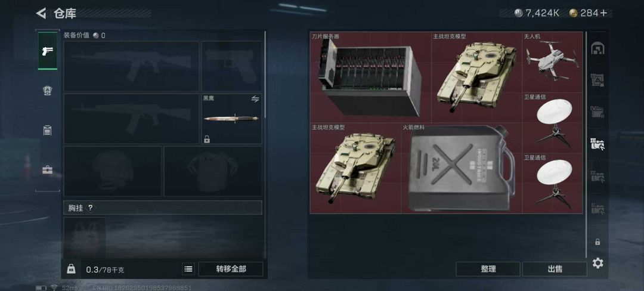The width and height of the screenshot is (644, 291).
Task: Select the 无人机 drone item
Action: [x=552, y=63]
